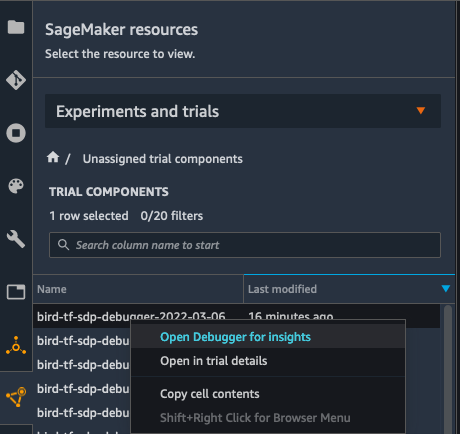Click the 1 row selected text
The height and width of the screenshot is (434, 460).
coord(89,216)
